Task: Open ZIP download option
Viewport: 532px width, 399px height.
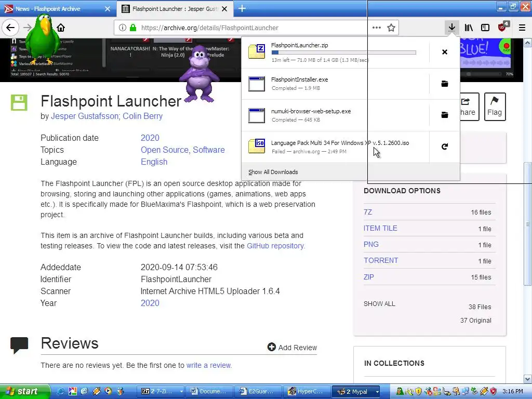Action: (368, 277)
